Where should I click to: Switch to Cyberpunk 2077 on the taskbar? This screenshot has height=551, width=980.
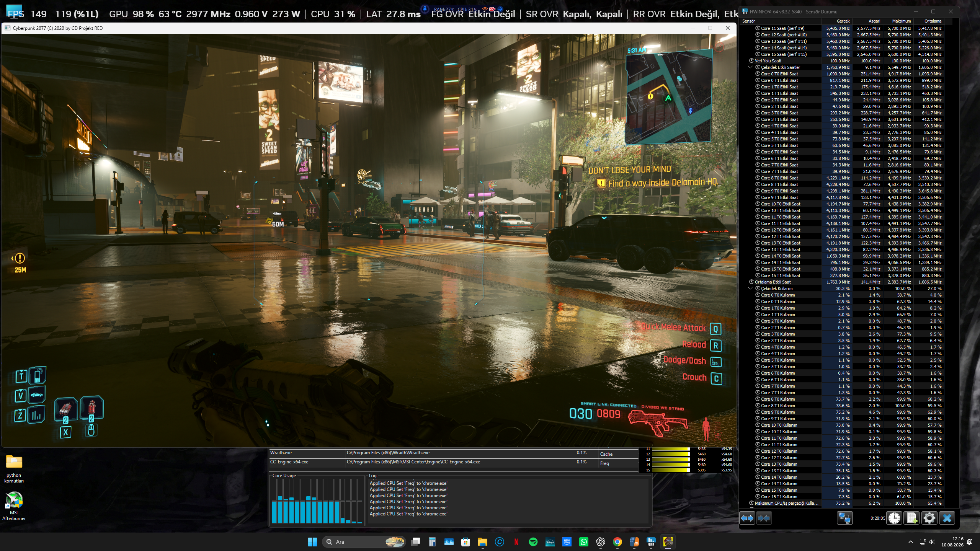tap(668, 542)
